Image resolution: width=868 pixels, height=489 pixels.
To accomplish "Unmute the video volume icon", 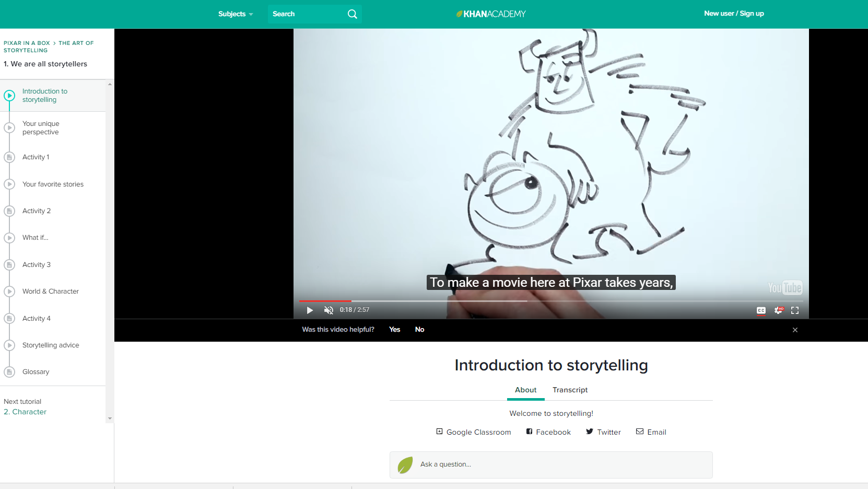I will [x=329, y=310].
